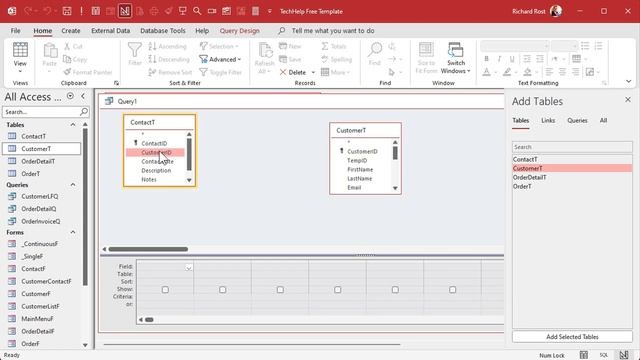Open the Switch Windows dropdown
The image size is (640, 360).
pos(456,58)
